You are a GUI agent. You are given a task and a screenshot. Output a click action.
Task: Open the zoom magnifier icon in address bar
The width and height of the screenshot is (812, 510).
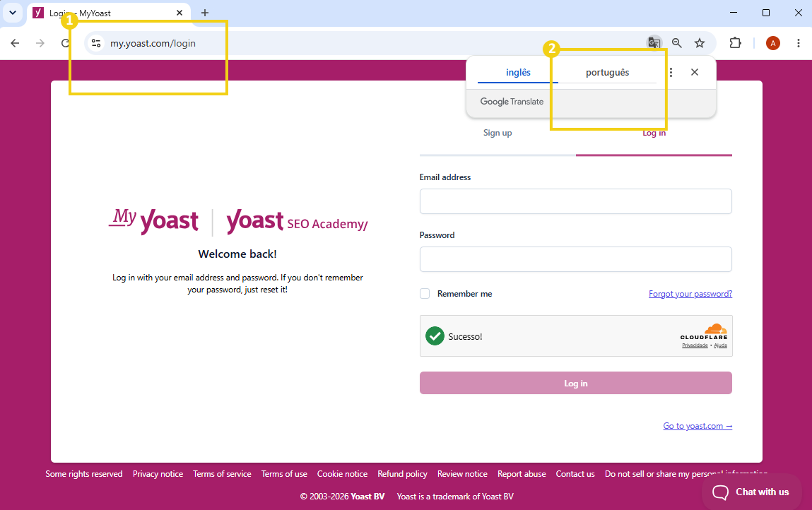coord(677,43)
